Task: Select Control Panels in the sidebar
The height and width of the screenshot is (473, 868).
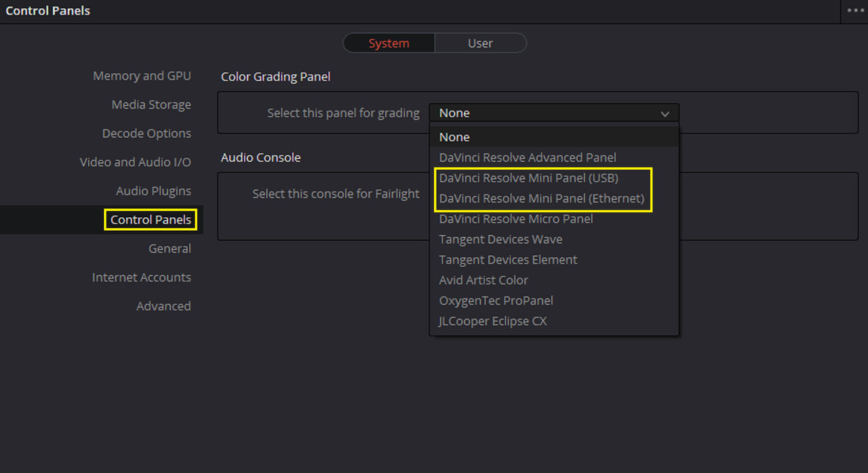Action: (x=151, y=220)
